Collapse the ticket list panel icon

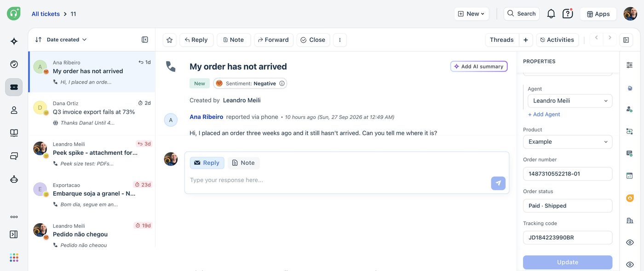point(145,40)
